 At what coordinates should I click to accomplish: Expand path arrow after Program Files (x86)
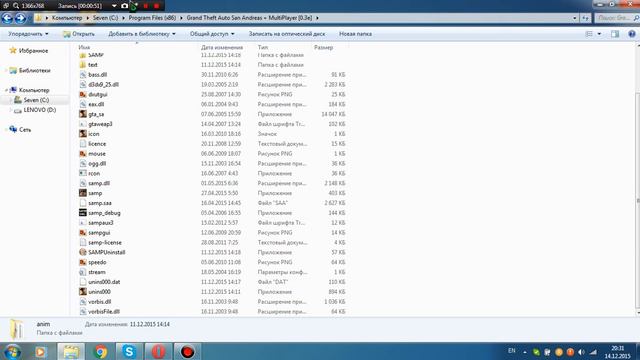click(x=182, y=18)
